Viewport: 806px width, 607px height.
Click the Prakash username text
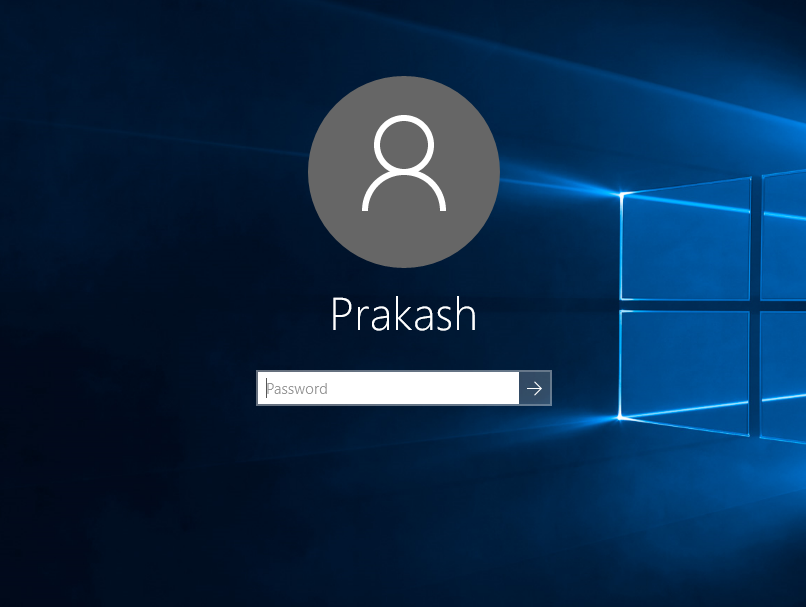click(404, 314)
